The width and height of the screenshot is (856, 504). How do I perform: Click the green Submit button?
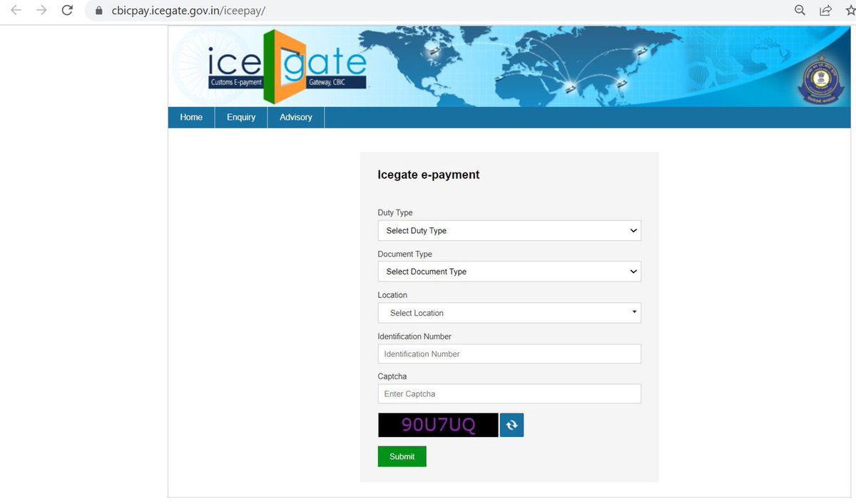pyautogui.click(x=402, y=456)
